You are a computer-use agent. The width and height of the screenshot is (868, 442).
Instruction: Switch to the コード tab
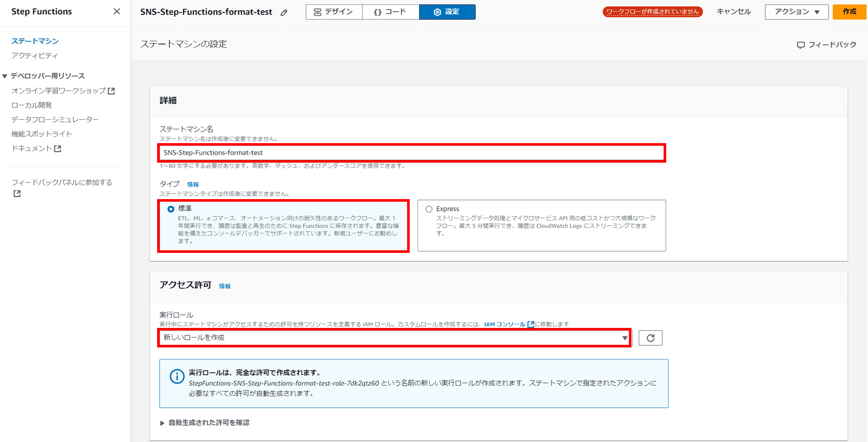point(391,12)
